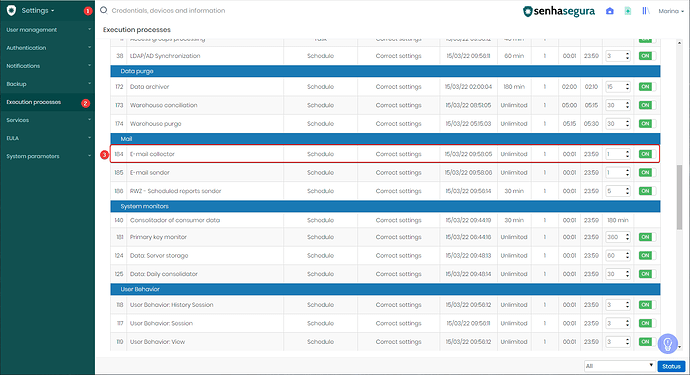
Task: Click interval field for E-mail sender
Action: [x=618, y=173]
